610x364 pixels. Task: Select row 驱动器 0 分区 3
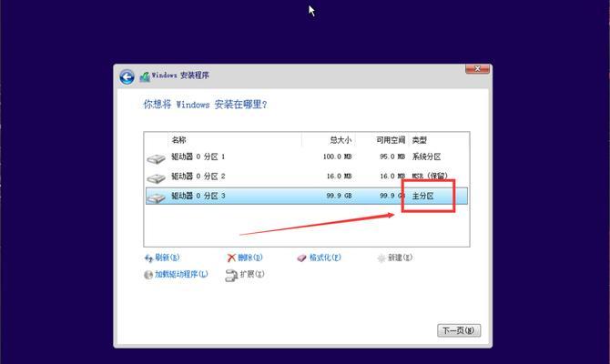307,196
